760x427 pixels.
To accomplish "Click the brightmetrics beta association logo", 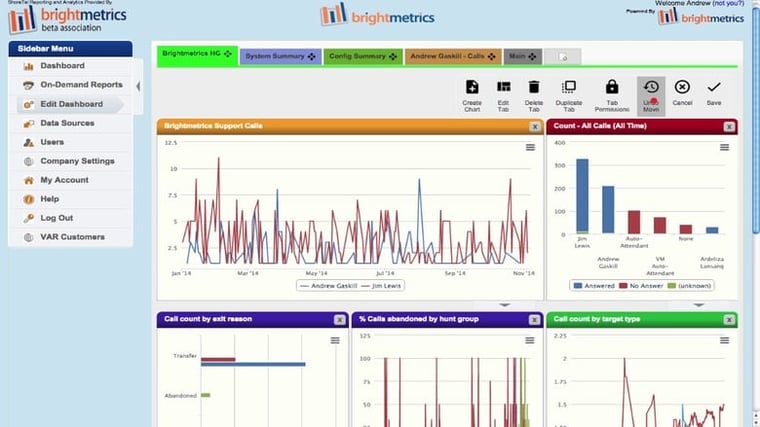I will pos(67,20).
